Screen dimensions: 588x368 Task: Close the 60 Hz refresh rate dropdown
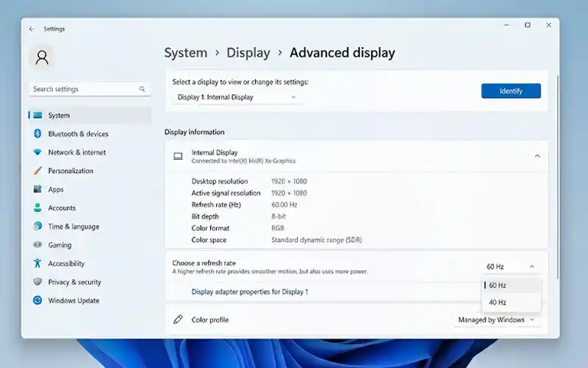click(510, 266)
